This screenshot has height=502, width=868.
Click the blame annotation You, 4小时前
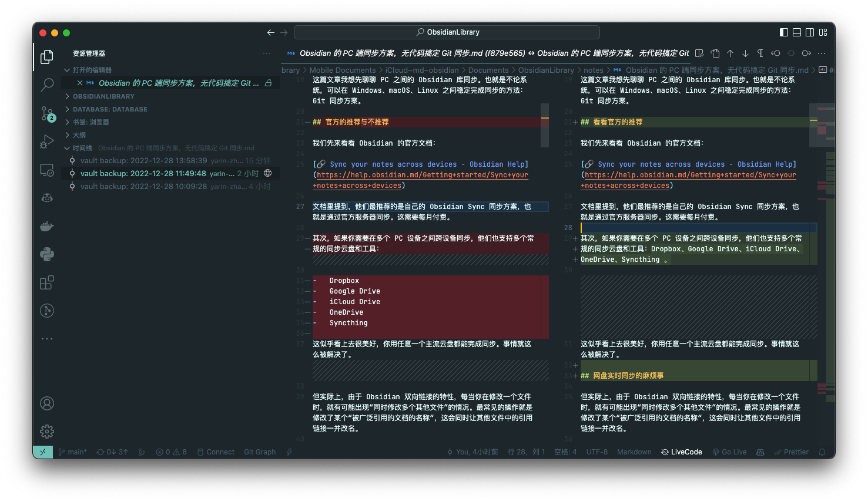click(472, 452)
